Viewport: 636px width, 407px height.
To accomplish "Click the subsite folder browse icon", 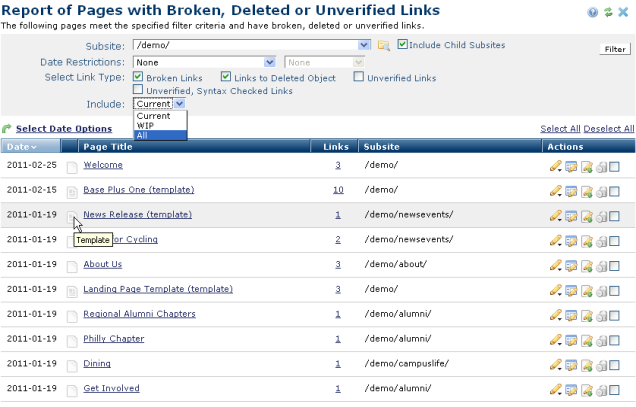I will (383, 46).
